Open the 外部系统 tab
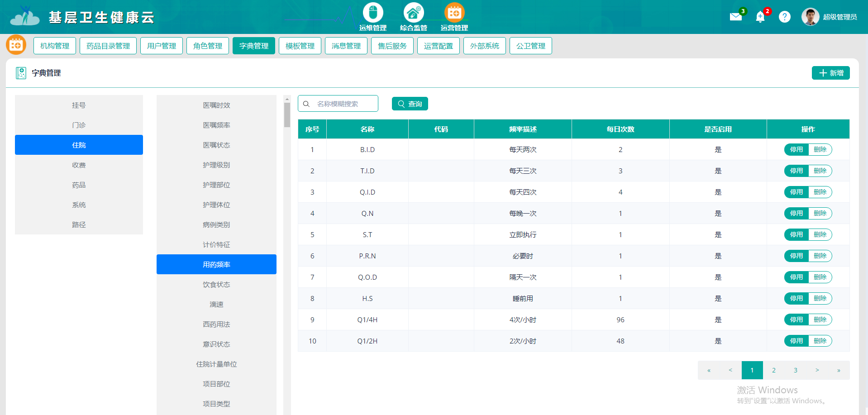868x415 pixels. point(485,46)
